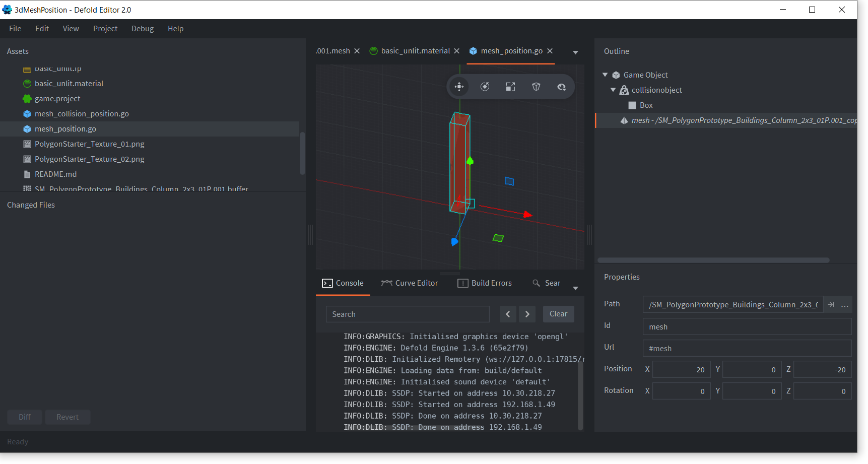The width and height of the screenshot is (868, 464).
Task: Click the Build Errors warning icon
Action: coord(462,283)
